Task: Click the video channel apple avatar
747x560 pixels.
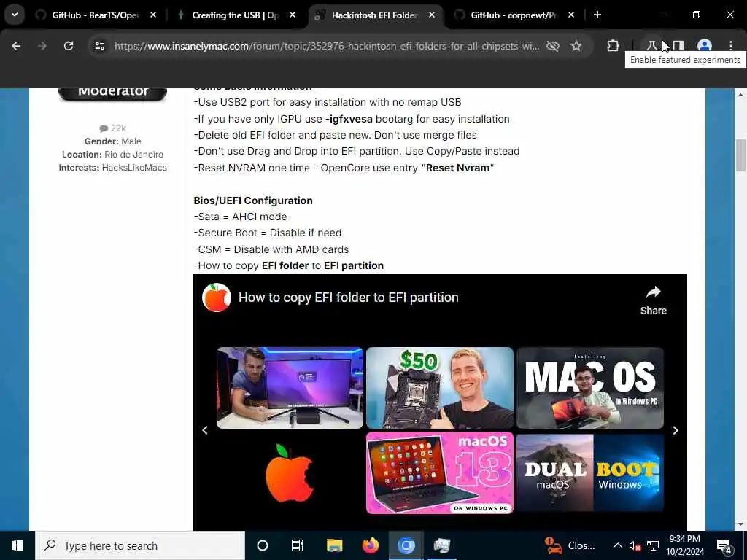Action: 217,297
